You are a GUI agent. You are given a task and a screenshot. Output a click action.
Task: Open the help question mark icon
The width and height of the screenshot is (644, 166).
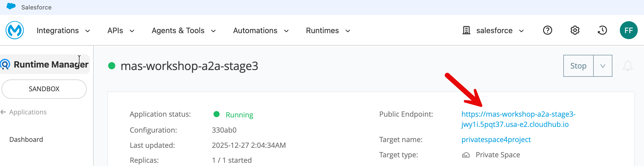[548, 30]
